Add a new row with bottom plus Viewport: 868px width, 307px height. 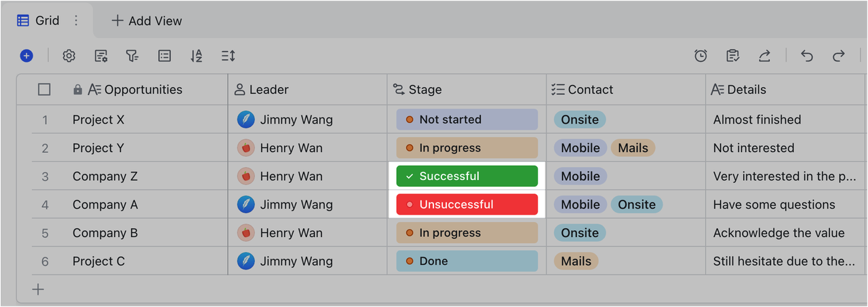click(x=38, y=289)
